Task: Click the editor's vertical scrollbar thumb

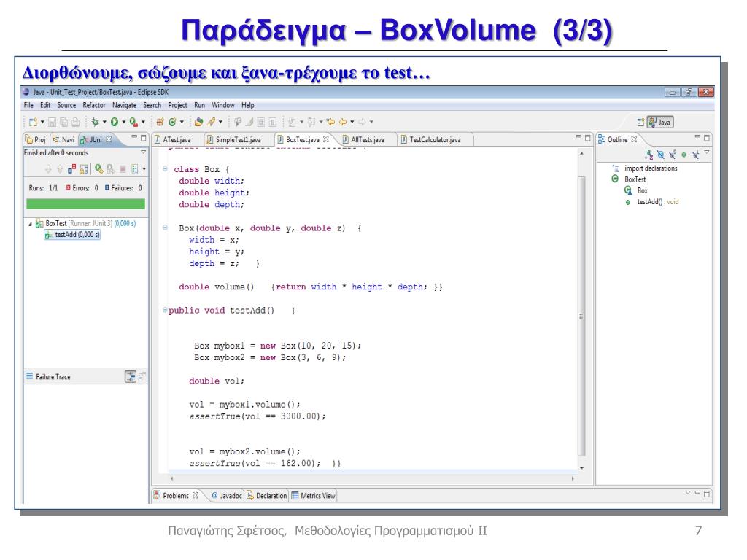Action: click(581, 316)
